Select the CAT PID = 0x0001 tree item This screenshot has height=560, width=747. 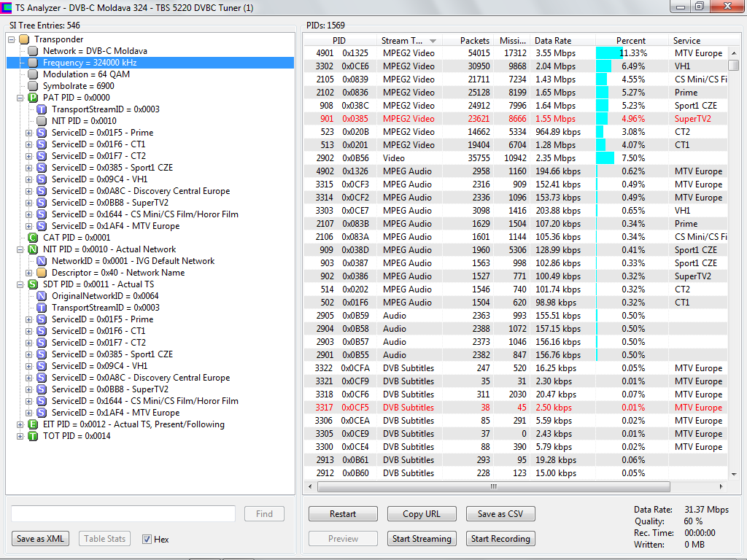coord(77,238)
